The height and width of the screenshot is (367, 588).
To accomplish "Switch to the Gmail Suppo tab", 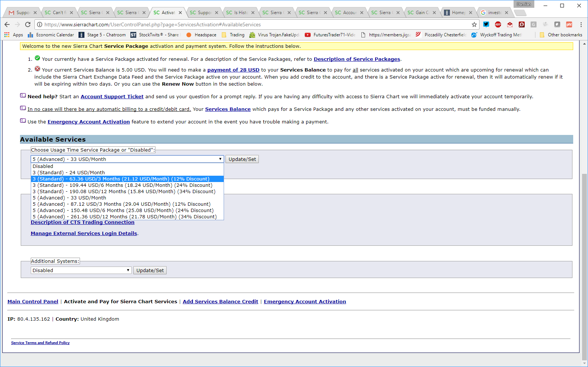I will (21, 13).
